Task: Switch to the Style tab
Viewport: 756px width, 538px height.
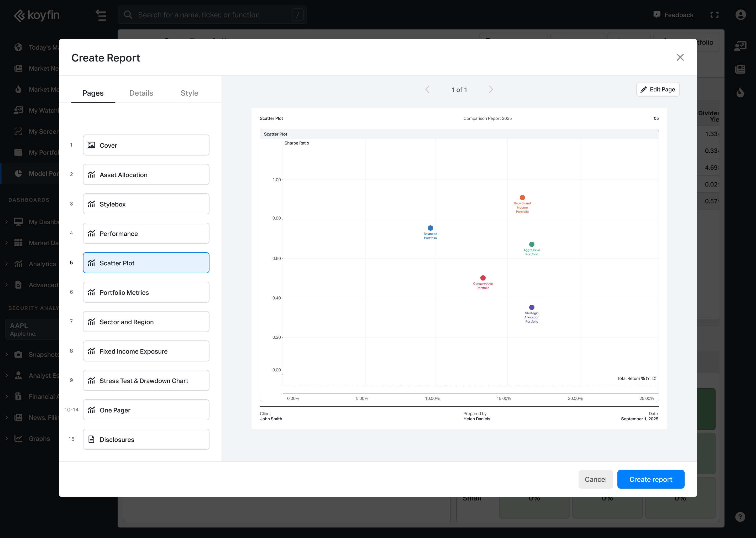Action: (x=189, y=93)
